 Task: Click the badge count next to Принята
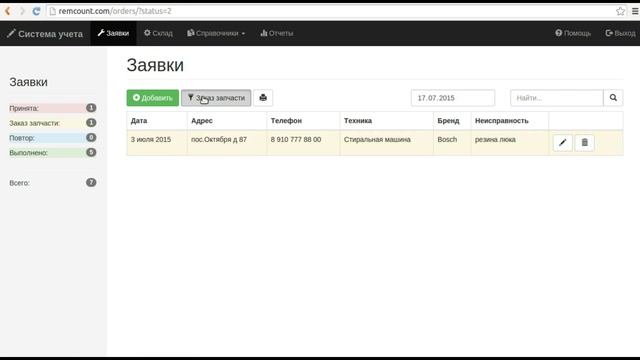(91, 108)
